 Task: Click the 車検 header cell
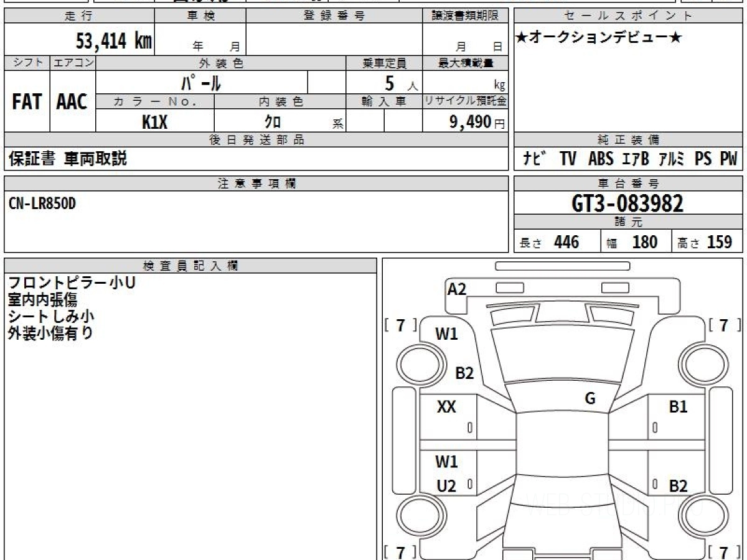coord(200,16)
